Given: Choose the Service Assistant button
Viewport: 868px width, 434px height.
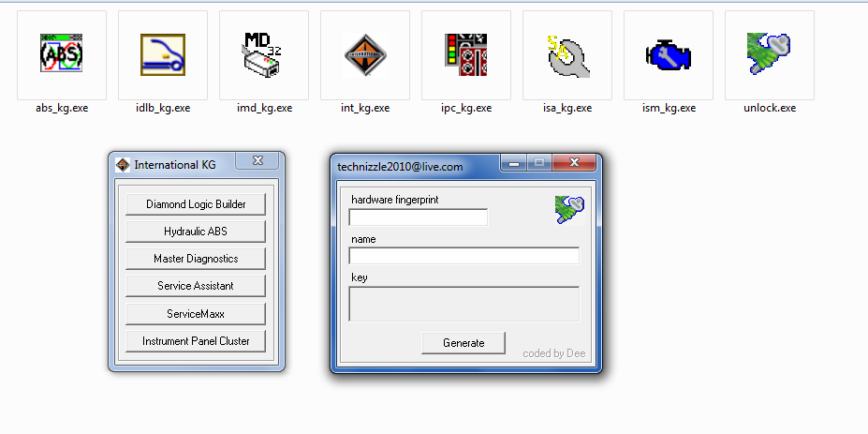Looking at the screenshot, I should (196, 286).
